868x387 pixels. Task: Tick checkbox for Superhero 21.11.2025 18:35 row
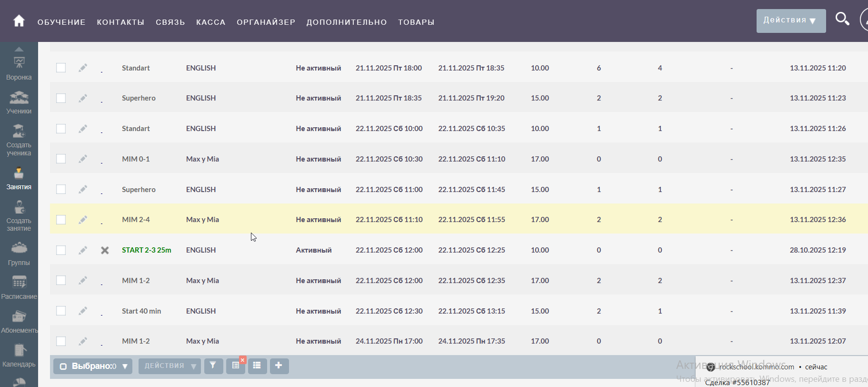[x=61, y=98]
